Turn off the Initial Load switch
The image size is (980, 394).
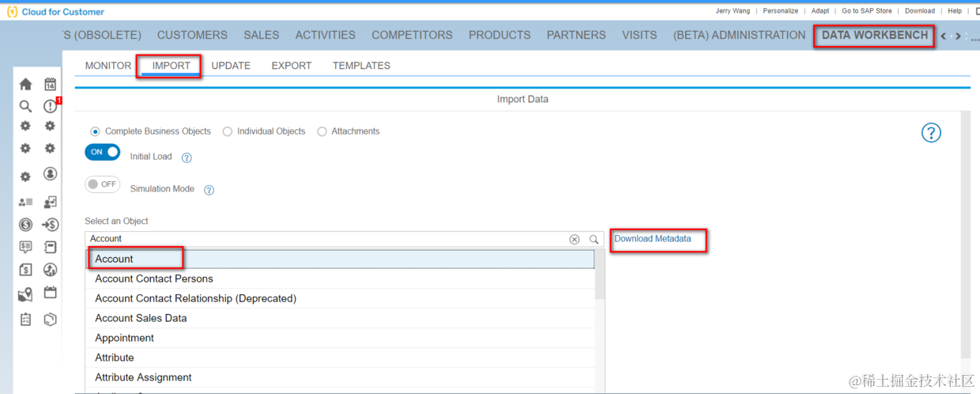pyautogui.click(x=103, y=152)
